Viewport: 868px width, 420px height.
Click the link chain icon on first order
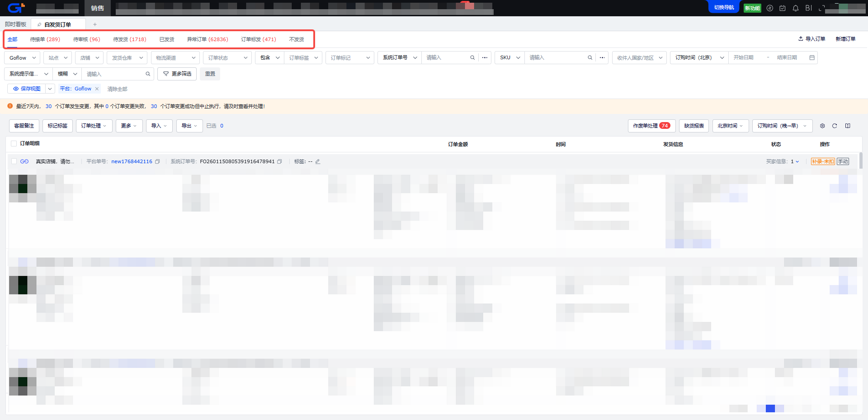tap(24, 161)
